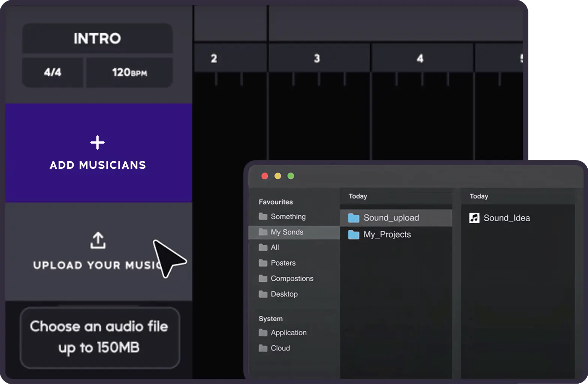
Task: Open Application under System
Action: point(288,333)
